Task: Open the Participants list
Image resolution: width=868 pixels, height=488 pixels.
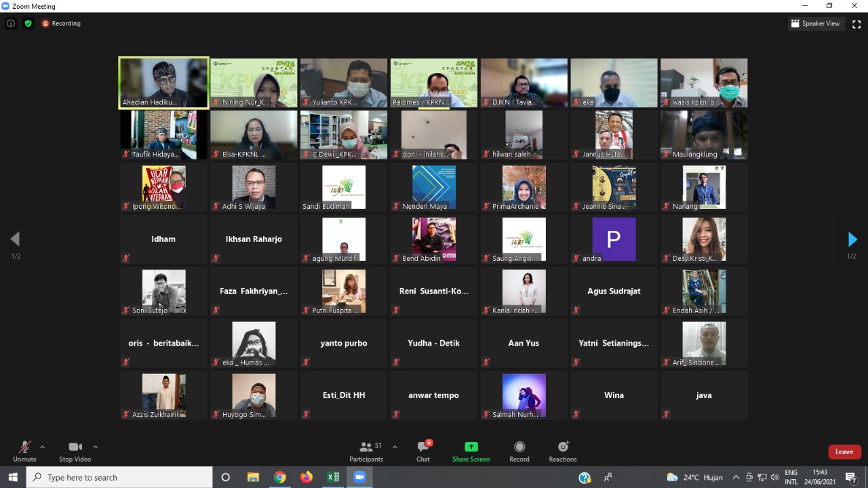Action: (x=367, y=450)
